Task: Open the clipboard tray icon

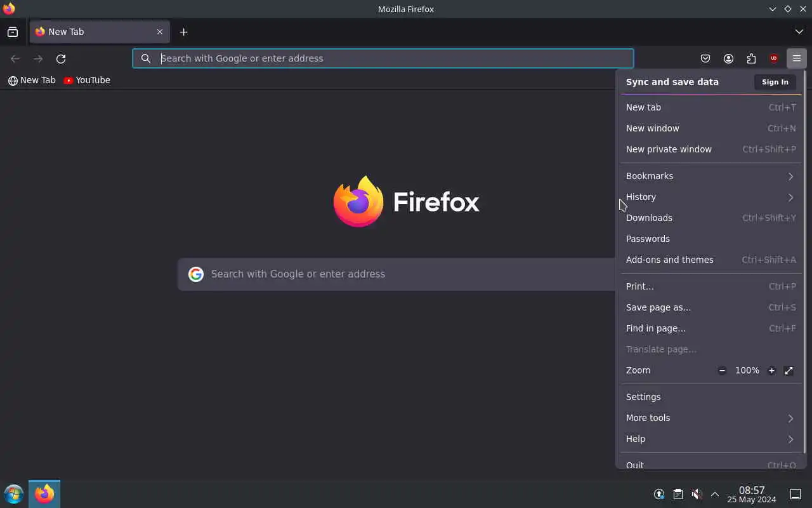Action: point(678,494)
